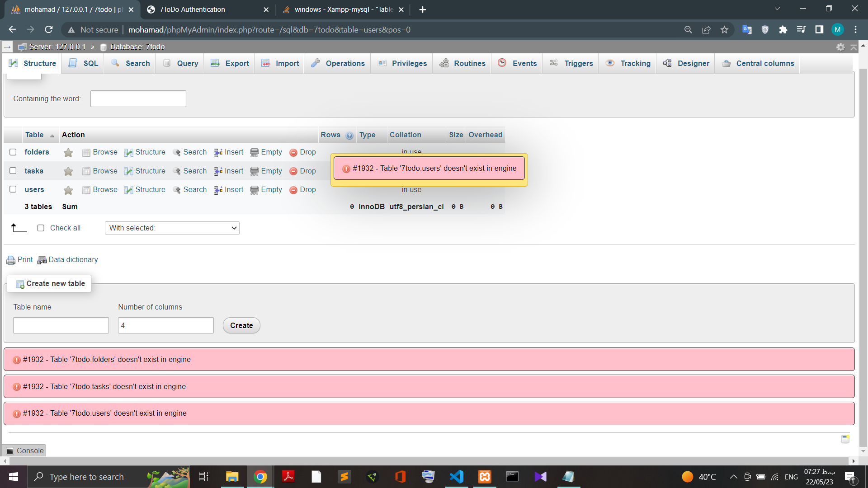The image size is (868, 488).
Task: Open the Export tab
Action: [x=230, y=64]
